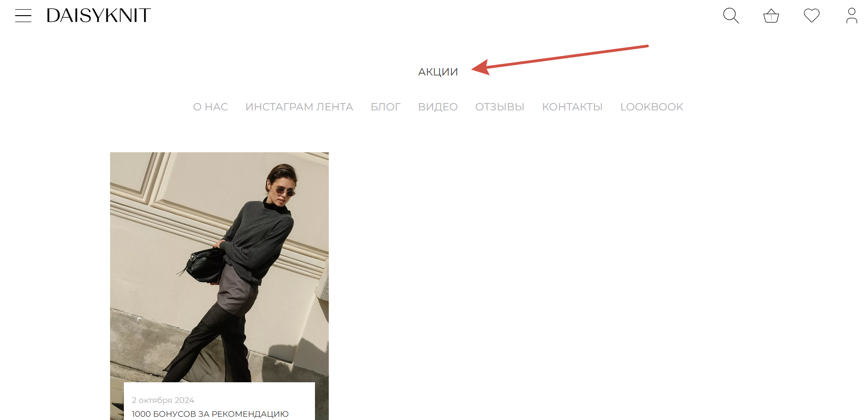Image resolution: width=868 pixels, height=420 pixels.
Task: Click the АКЦИИ page heading
Action: point(438,72)
